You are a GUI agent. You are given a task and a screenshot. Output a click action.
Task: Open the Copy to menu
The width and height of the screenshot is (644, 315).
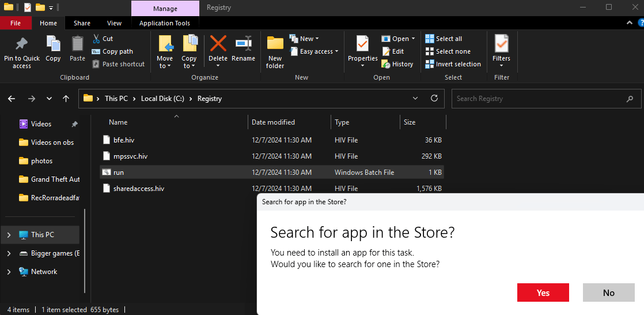[x=189, y=52]
